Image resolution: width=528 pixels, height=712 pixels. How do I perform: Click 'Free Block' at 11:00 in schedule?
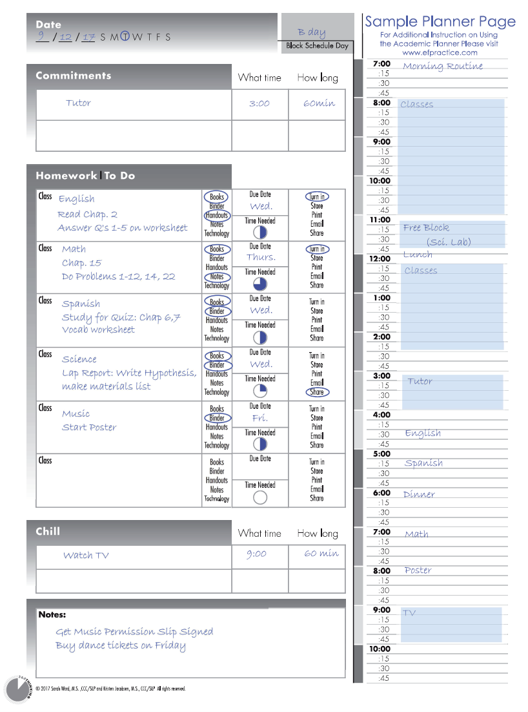pyautogui.click(x=426, y=227)
